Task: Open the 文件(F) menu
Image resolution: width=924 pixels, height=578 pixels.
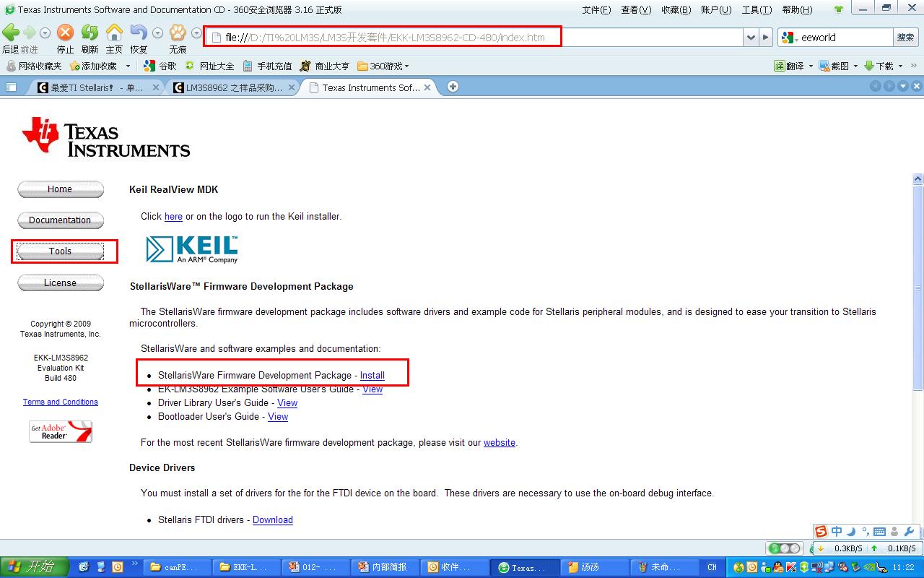Action: [x=596, y=9]
